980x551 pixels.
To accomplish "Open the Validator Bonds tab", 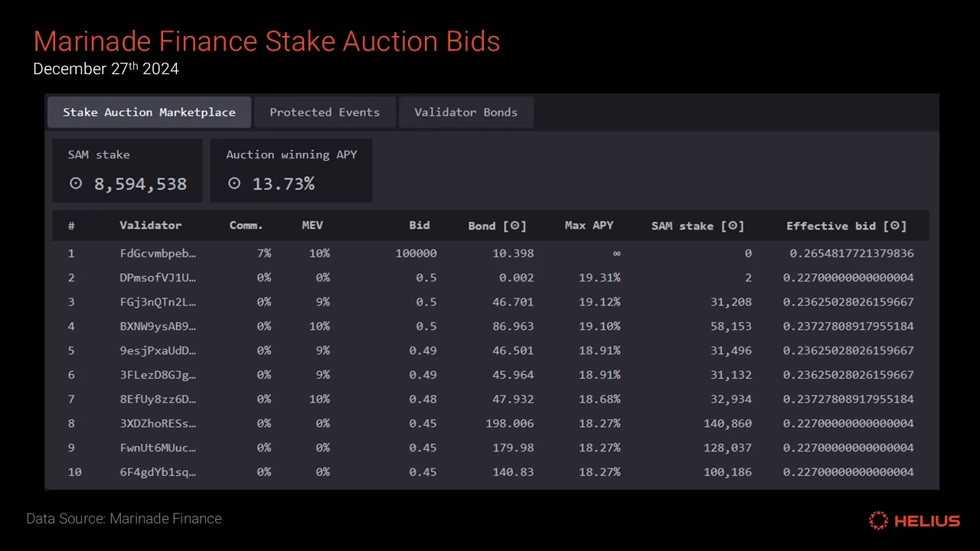I will tap(466, 112).
